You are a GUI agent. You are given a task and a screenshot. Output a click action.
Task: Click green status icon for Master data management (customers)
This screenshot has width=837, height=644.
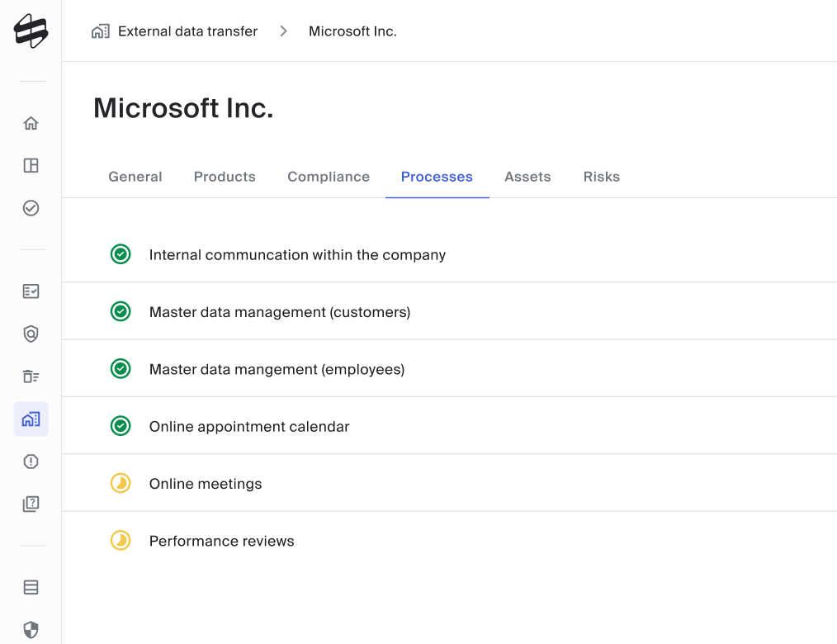point(121,311)
